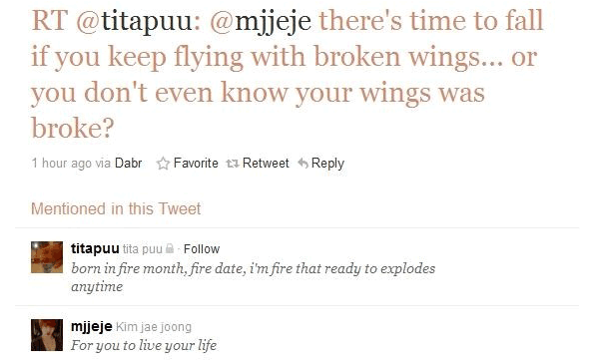Open titapuu's profile picture
599x364 pixels.
[x=47, y=256]
